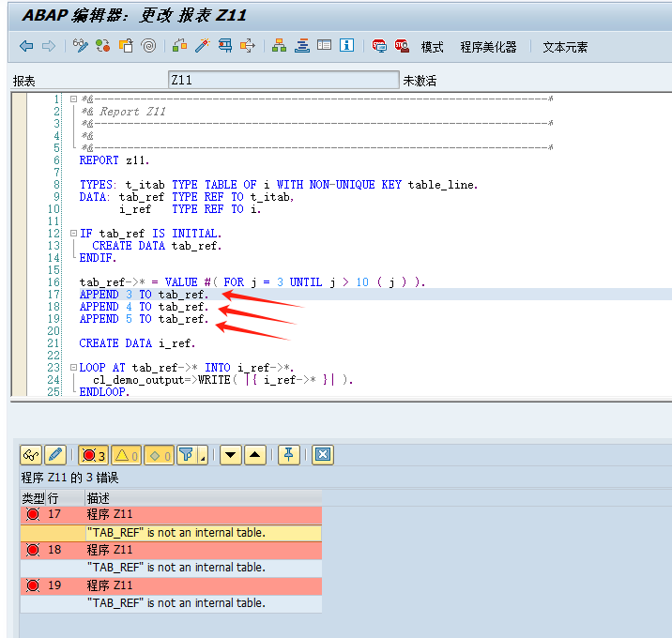Select the line 19 error row

click(171, 585)
